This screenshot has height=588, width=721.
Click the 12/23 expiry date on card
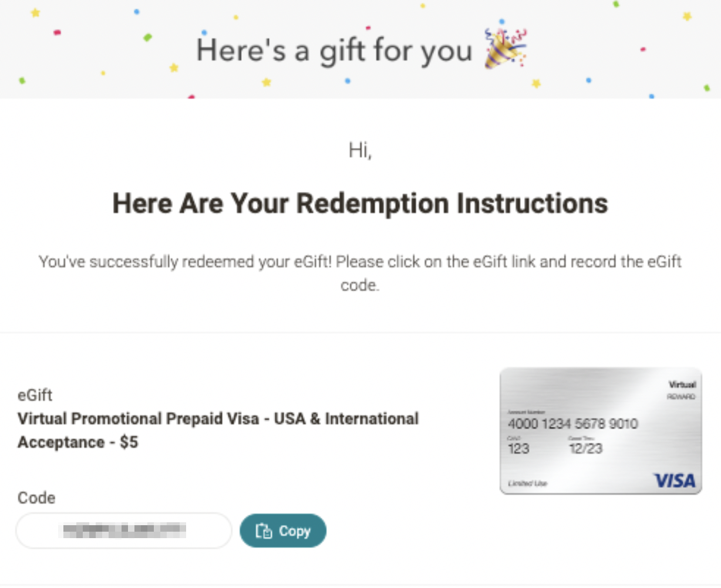pos(585,449)
